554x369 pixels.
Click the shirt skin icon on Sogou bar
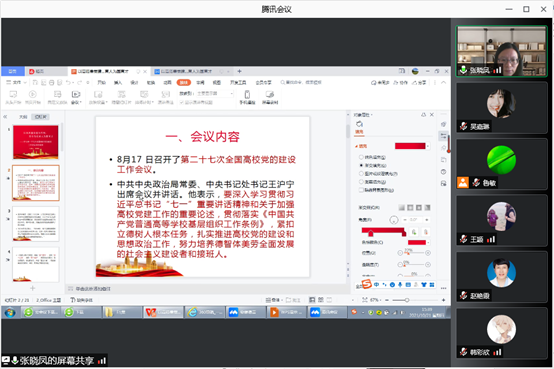coord(424,285)
